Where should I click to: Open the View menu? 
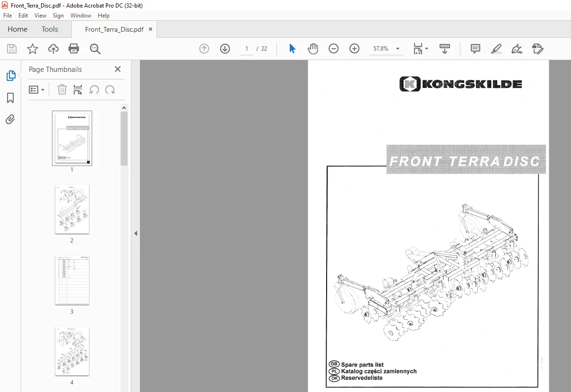(40, 16)
